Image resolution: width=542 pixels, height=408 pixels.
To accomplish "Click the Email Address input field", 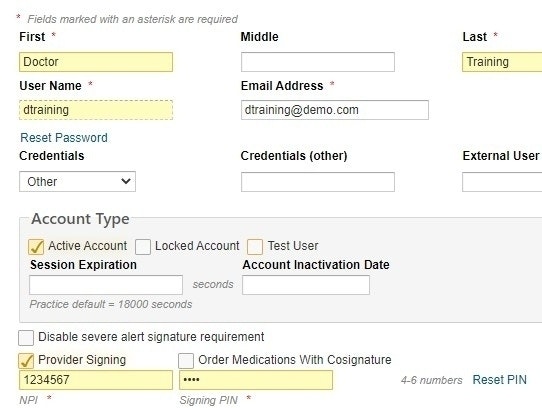I will 335,110.
